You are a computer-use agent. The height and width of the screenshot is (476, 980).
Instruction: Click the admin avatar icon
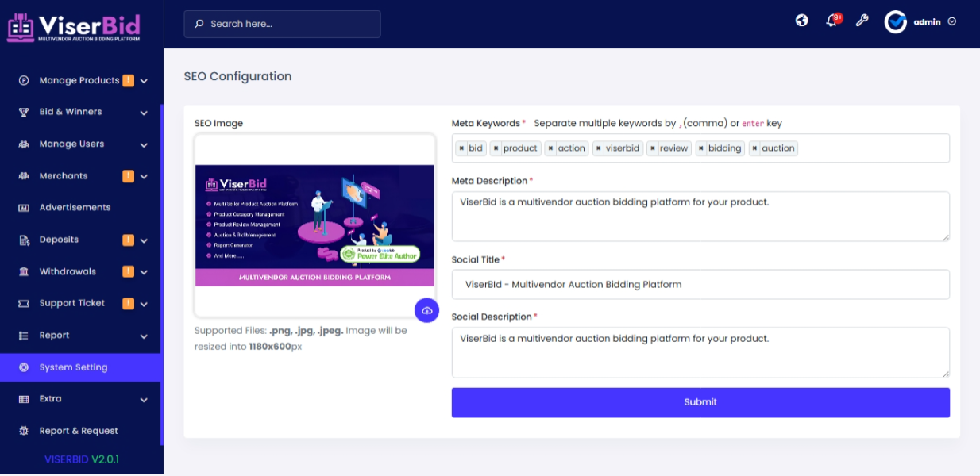click(896, 21)
